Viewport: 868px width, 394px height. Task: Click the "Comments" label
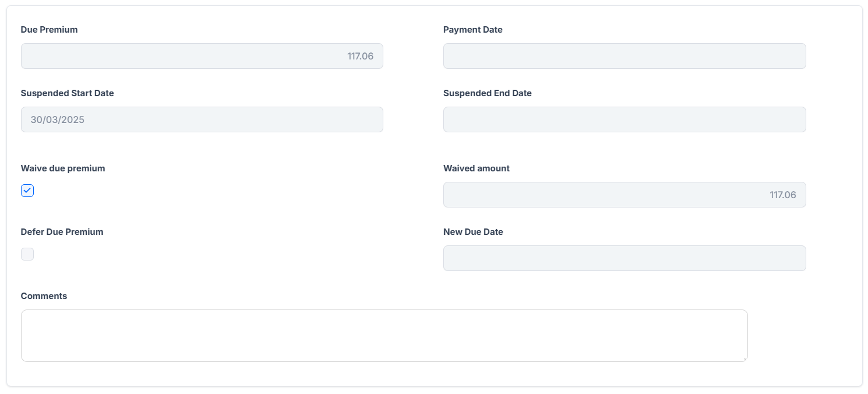44,296
